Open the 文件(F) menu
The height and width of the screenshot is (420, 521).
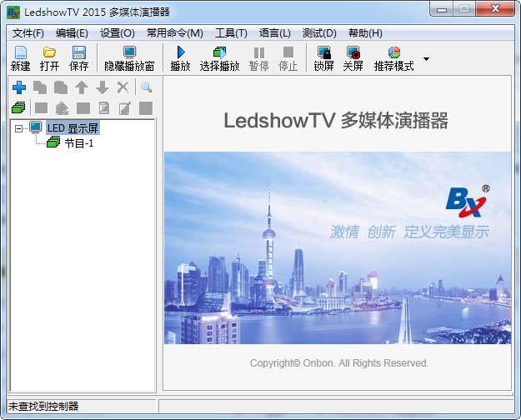tap(28, 33)
